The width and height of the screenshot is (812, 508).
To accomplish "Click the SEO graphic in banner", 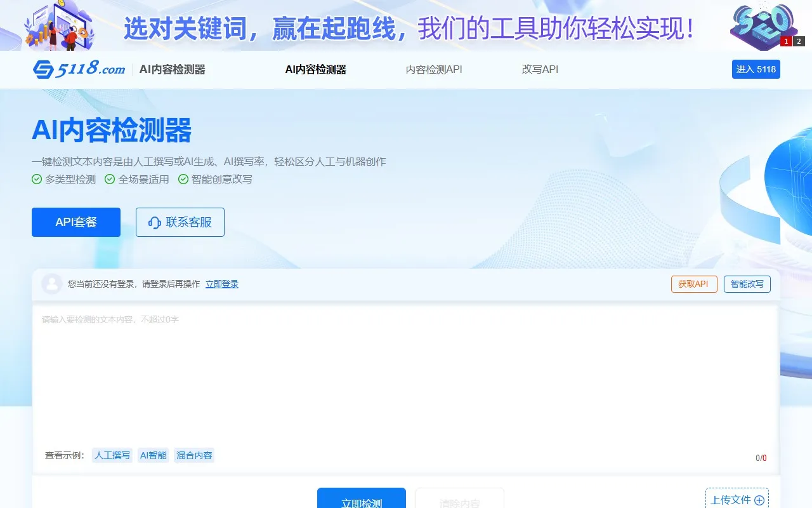I will pyautogui.click(x=763, y=25).
